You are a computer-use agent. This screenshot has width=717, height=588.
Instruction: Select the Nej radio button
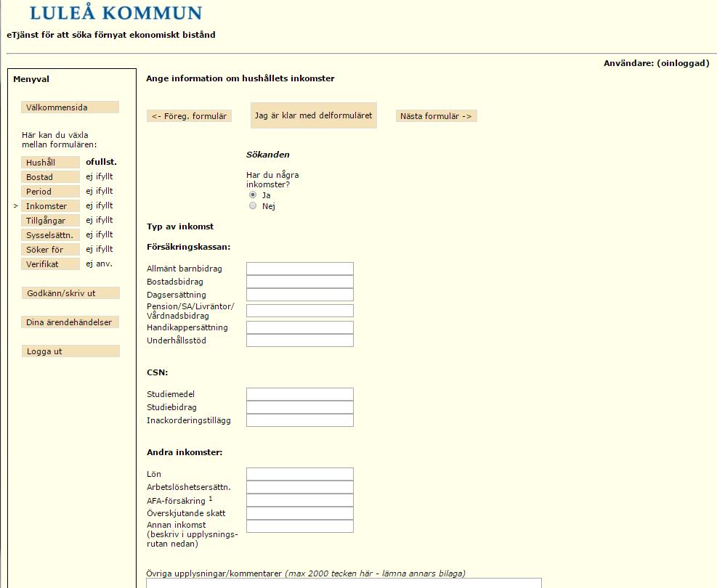coord(253,205)
